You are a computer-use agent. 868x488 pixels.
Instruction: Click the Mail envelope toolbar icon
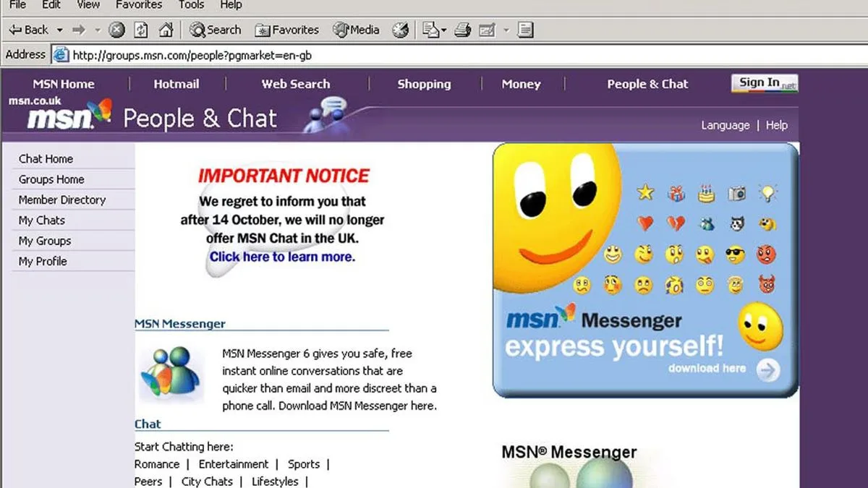click(x=431, y=30)
